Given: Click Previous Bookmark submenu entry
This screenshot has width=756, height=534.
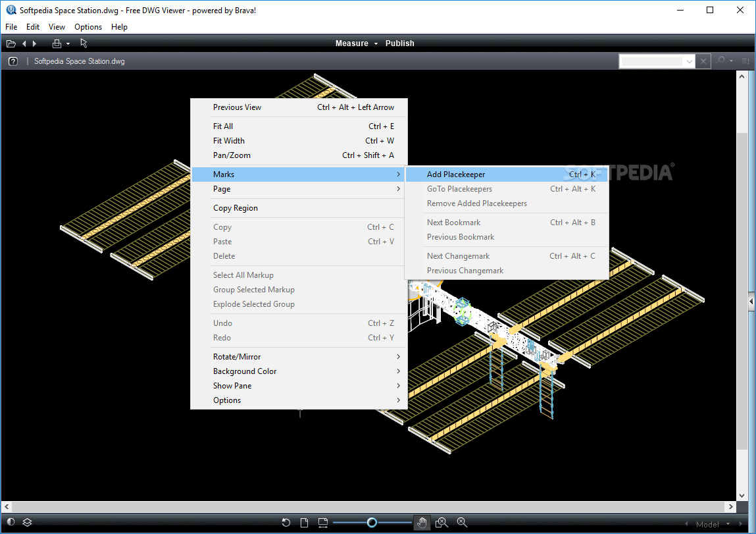Looking at the screenshot, I should (506, 237).
